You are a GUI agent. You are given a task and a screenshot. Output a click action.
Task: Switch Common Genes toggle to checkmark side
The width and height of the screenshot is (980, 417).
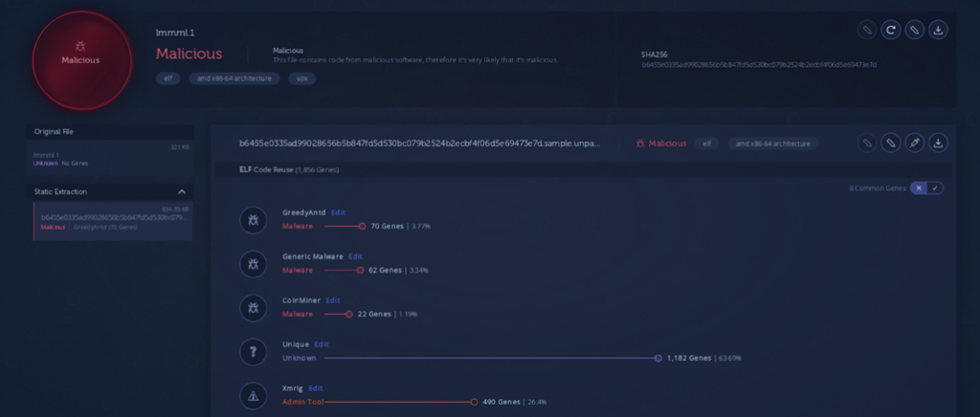[936, 187]
